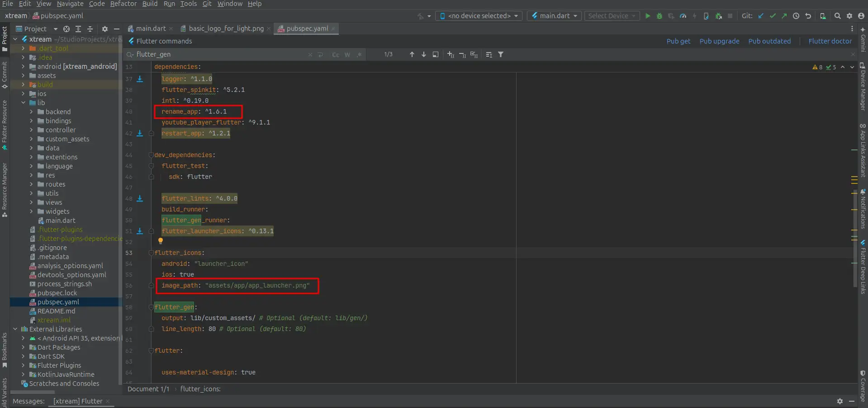Select pubspec.lock in Project tree
The height and width of the screenshot is (408, 868).
pyautogui.click(x=57, y=293)
